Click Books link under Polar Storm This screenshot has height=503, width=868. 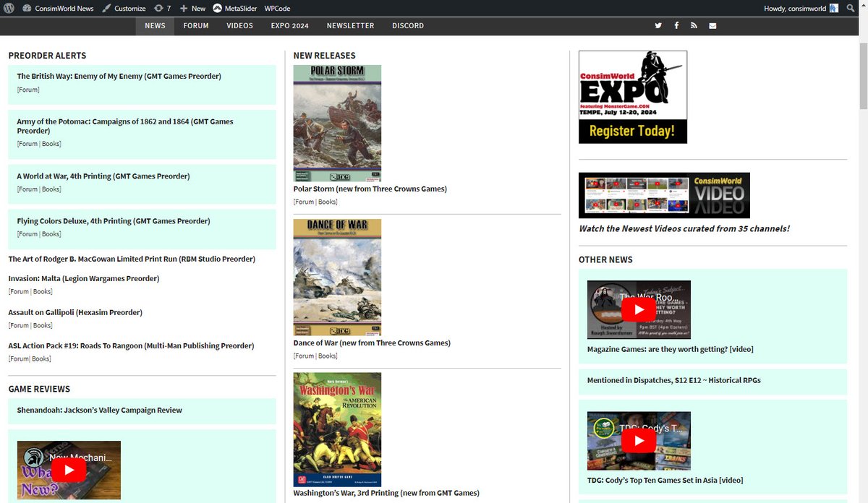[x=327, y=202]
